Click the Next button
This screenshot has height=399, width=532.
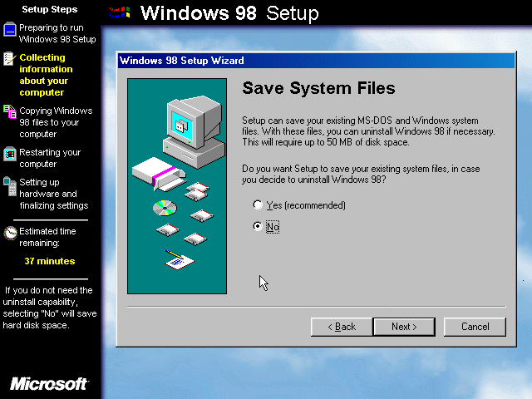(404, 327)
